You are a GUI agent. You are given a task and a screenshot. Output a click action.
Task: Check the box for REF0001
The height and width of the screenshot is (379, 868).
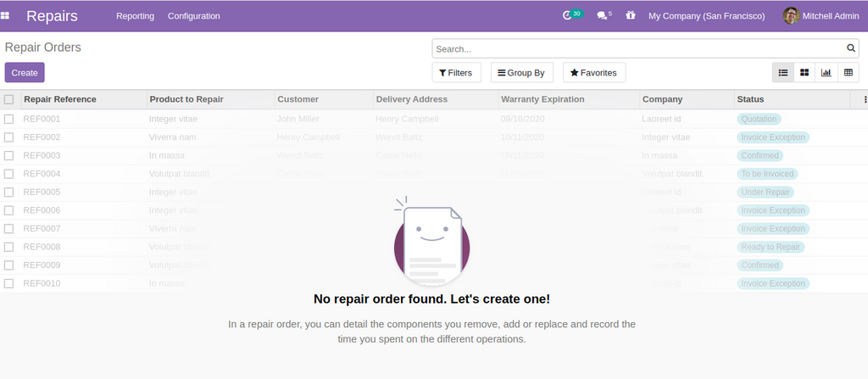pyautogui.click(x=8, y=119)
